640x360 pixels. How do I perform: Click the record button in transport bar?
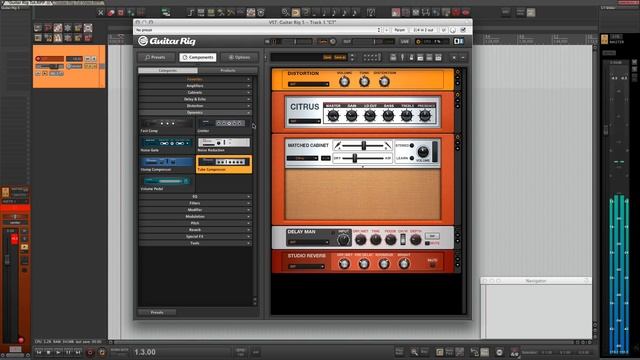point(90,352)
